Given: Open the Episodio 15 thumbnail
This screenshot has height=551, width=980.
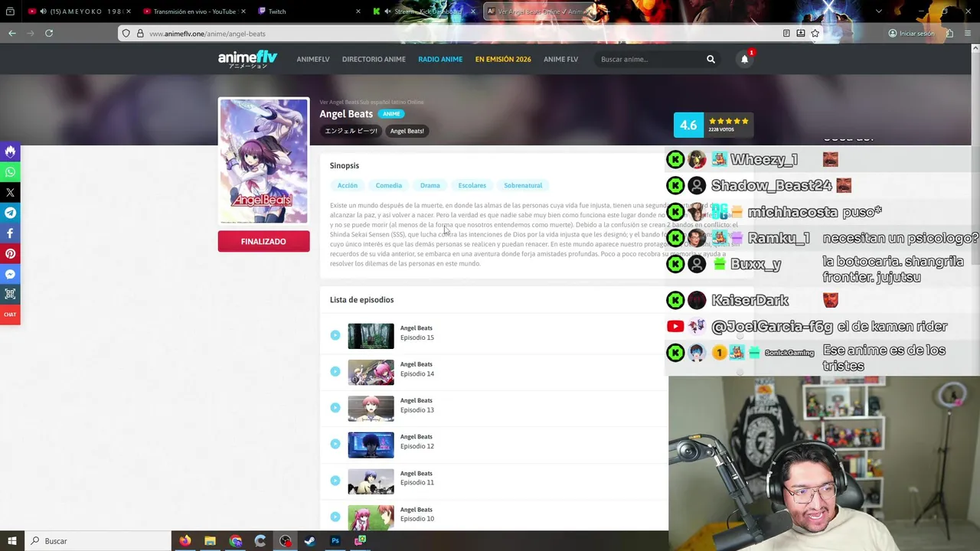Looking at the screenshot, I should click(371, 336).
